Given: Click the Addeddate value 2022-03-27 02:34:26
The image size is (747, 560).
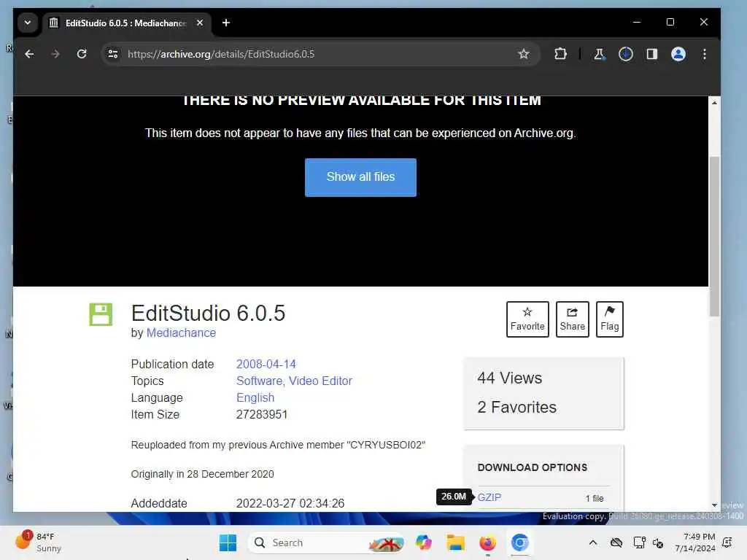Looking at the screenshot, I should [x=290, y=503].
